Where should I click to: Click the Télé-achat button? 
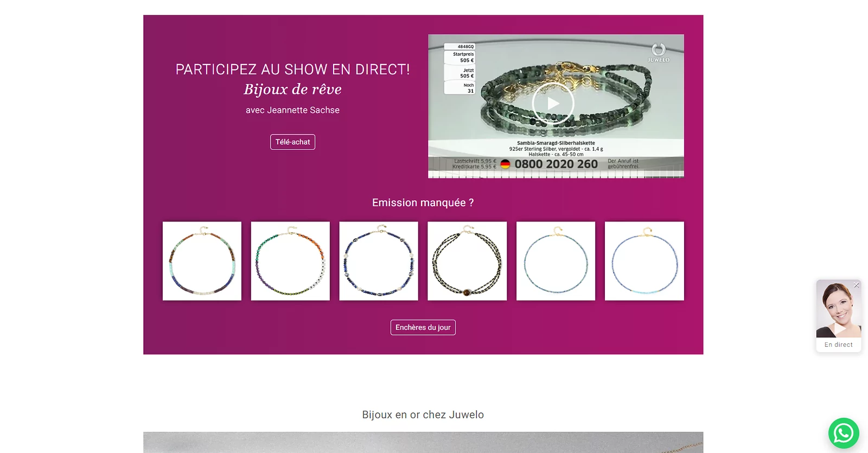point(292,142)
